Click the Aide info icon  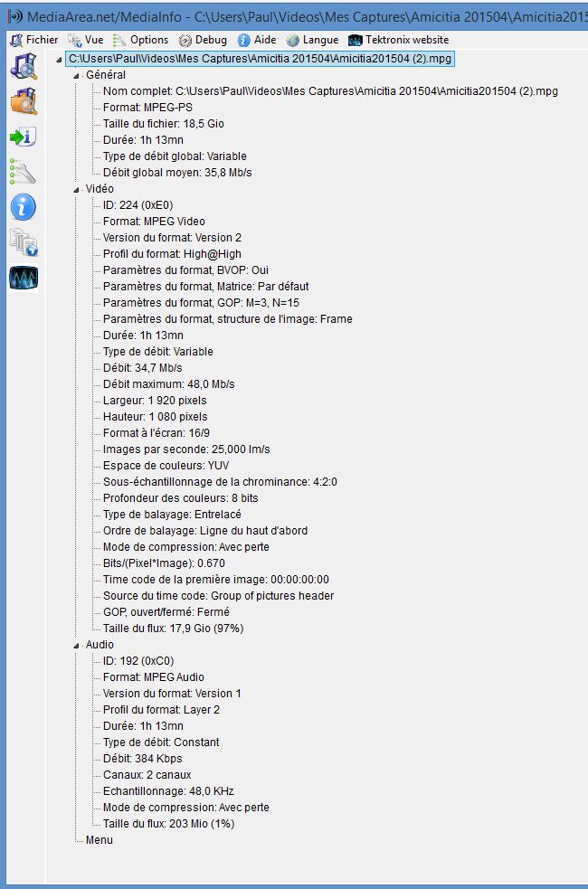(x=244, y=41)
